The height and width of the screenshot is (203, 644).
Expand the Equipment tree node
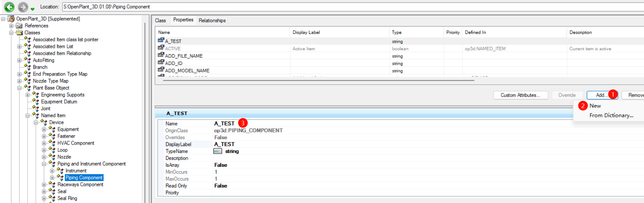click(44, 129)
